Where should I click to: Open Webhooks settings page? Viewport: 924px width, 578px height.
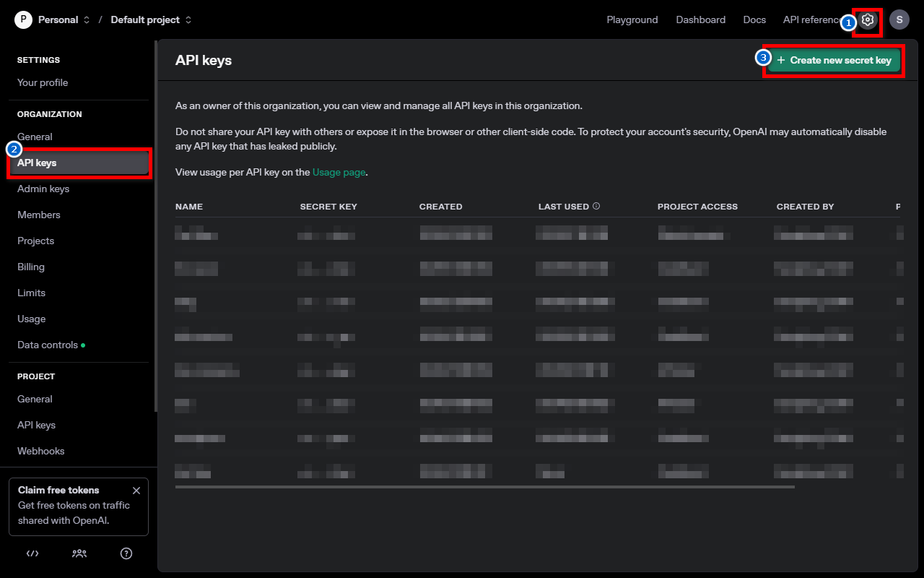[x=41, y=451]
